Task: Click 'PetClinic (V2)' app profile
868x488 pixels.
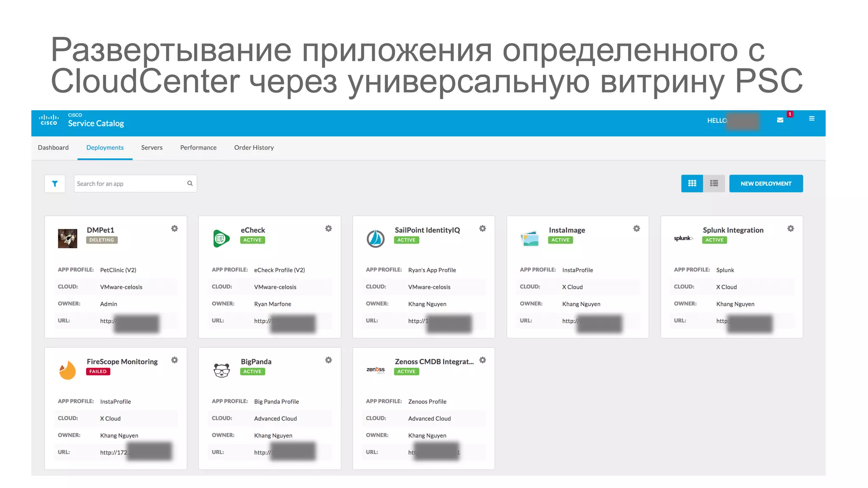Action: coord(118,270)
